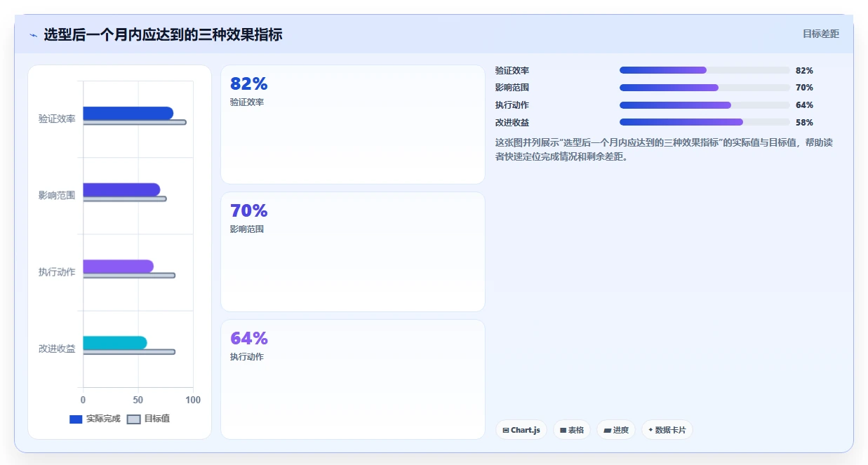Click the 验证效率 label in progress list
Image resolution: width=868 pixels, height=465 pixels.
(x=512, y=70)
